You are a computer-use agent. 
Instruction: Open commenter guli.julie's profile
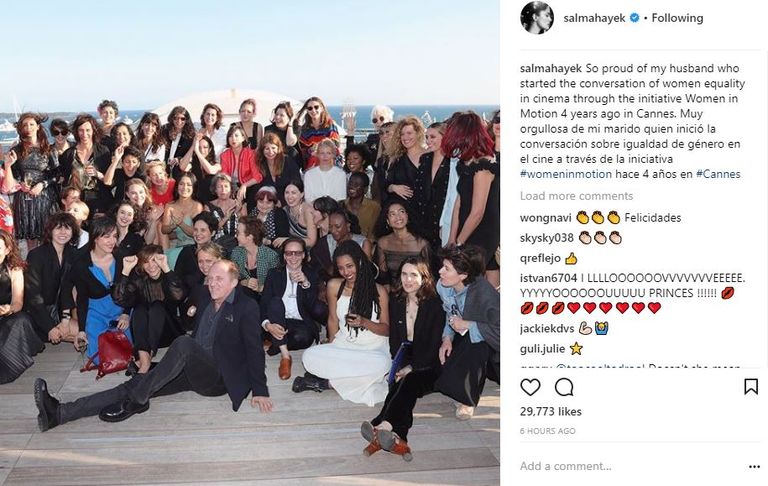542,349
